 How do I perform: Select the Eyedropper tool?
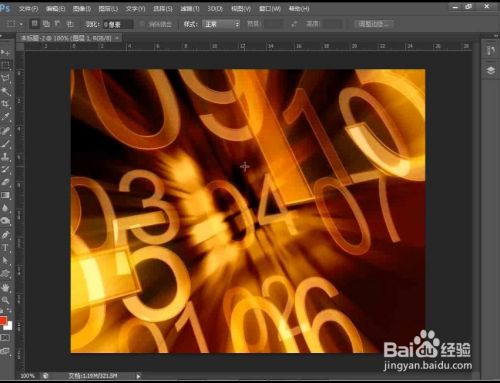click(x=5, y=117)
